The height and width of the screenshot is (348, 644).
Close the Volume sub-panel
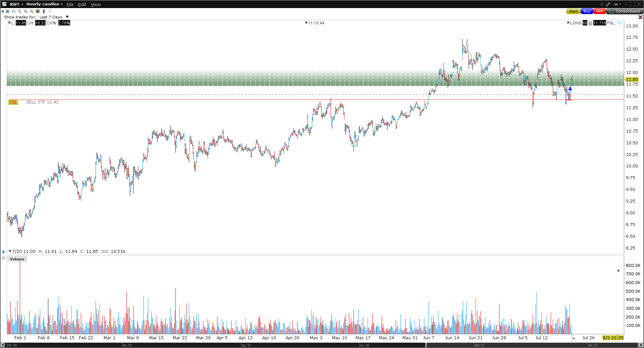point(4,258)
